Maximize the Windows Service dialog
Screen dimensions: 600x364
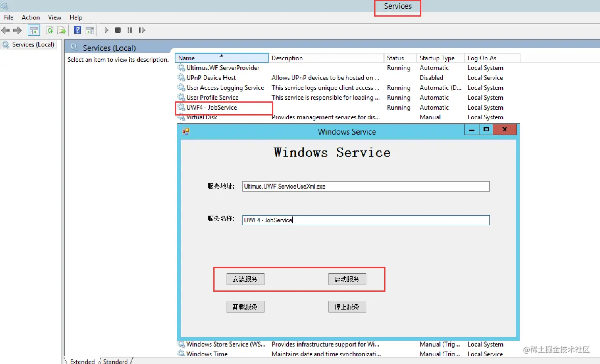pyautogui.click(x=486, y=130)
